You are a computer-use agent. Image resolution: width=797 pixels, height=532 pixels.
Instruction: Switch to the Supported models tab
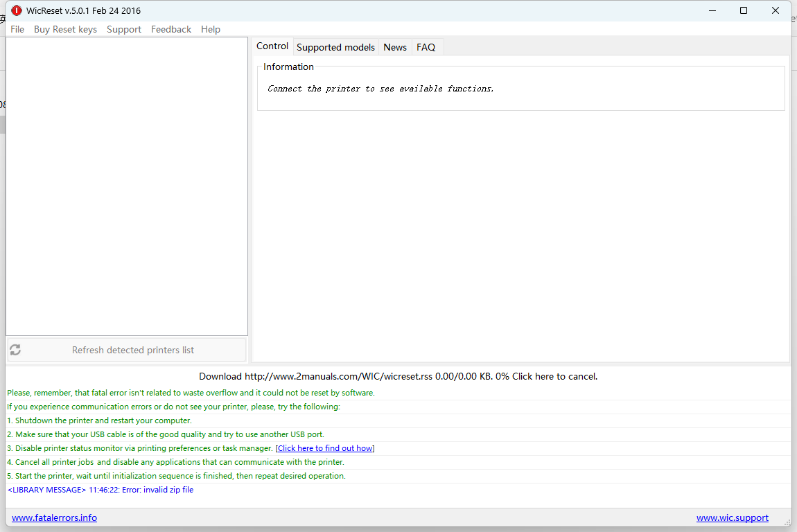coord(335,47)
